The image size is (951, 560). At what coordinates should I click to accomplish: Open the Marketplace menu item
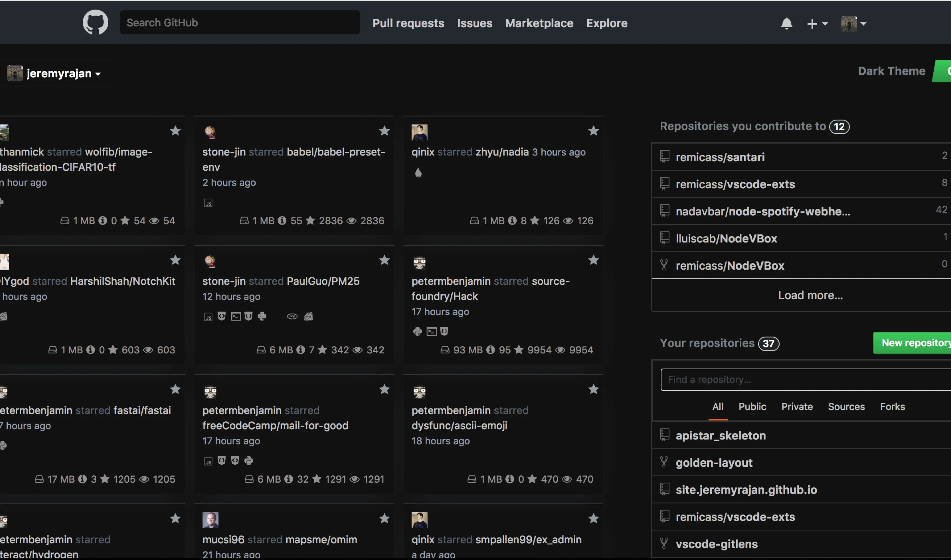[x=539, y=23]
